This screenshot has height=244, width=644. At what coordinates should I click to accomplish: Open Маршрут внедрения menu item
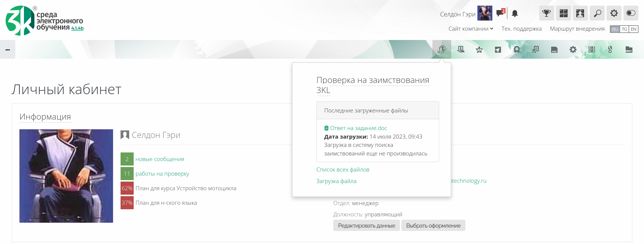coord(577,29)
